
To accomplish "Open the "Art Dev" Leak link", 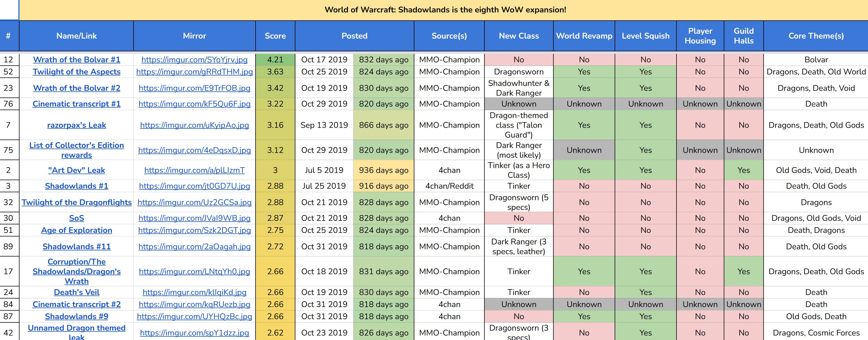I will (76, 170).
